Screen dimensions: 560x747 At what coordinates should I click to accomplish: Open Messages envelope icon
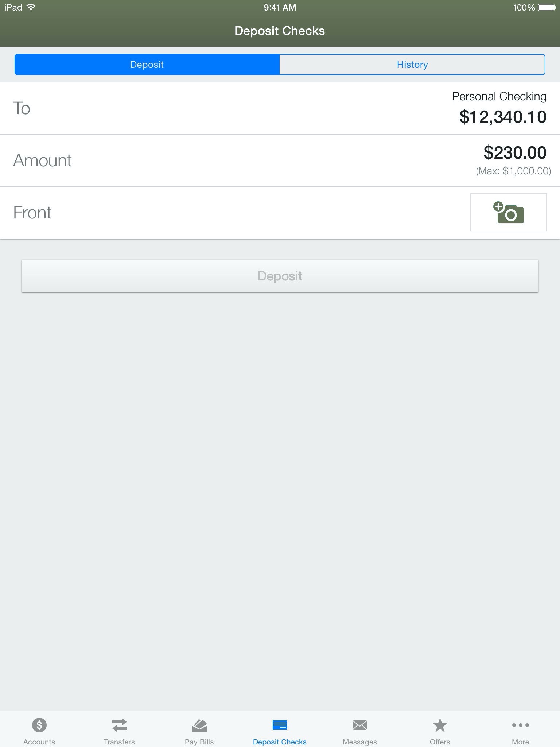pos(359,725)
